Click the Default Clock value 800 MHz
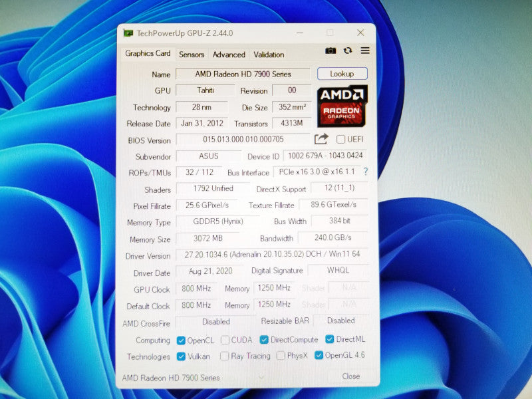The image size is (532, 399). pos(196,305)
